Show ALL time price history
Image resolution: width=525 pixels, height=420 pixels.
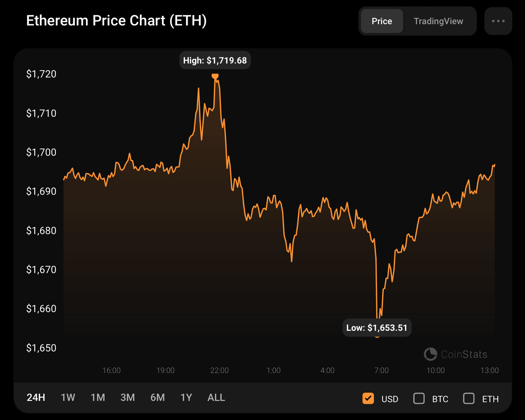pyautogui.click(x=216, y=397)
